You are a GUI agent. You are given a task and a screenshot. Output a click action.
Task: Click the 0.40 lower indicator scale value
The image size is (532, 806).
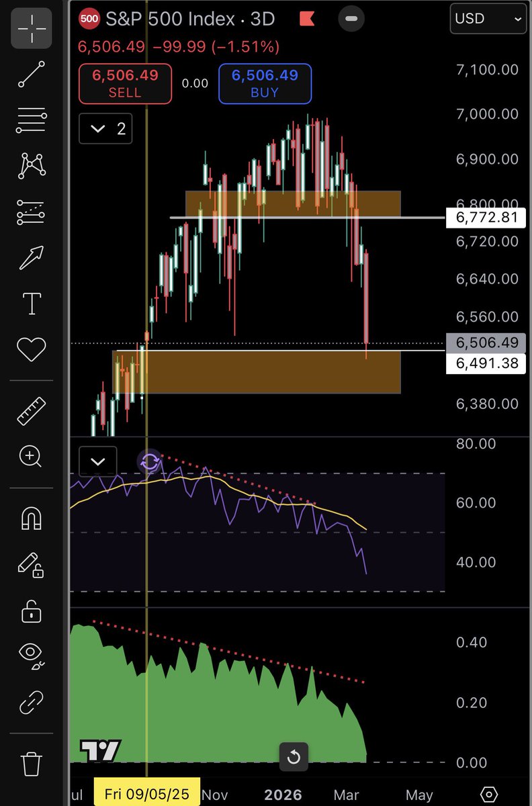pyautogui.click(x=472, y=643)
